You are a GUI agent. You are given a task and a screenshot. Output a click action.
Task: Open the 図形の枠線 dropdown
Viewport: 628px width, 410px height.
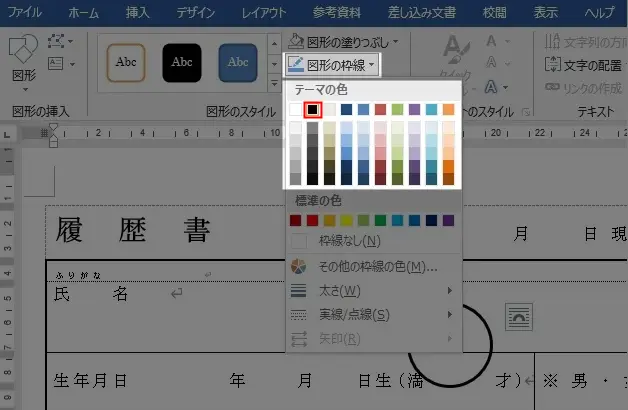click(x=333, y=65)
